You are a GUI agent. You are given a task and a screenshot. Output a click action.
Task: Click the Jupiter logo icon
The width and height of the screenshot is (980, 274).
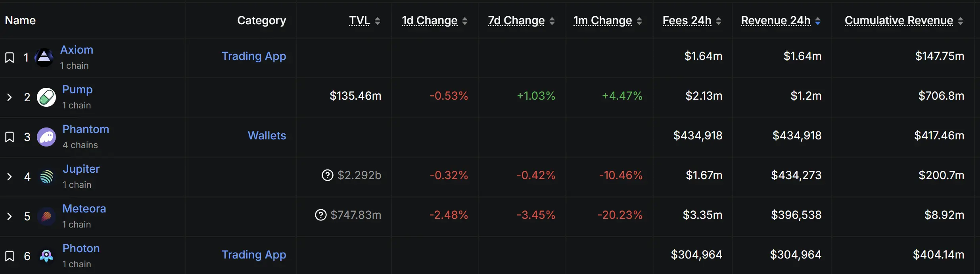point(46,177)
